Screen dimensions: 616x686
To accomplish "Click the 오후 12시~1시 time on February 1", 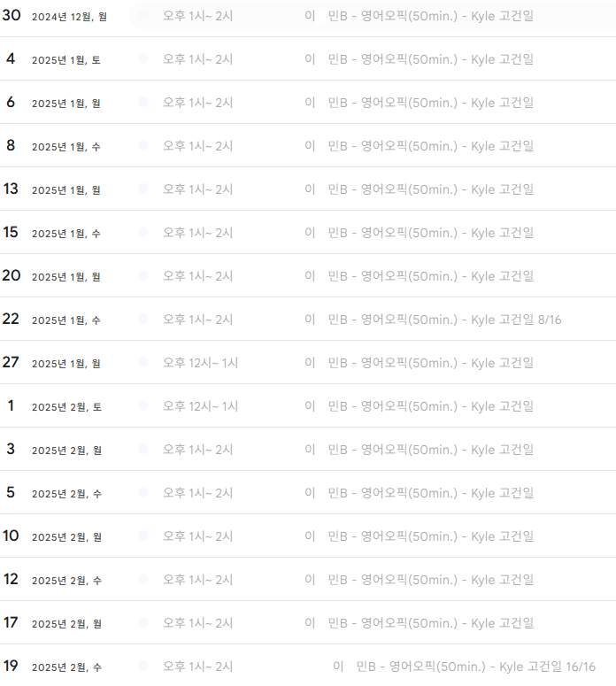I will coord(200,406).
